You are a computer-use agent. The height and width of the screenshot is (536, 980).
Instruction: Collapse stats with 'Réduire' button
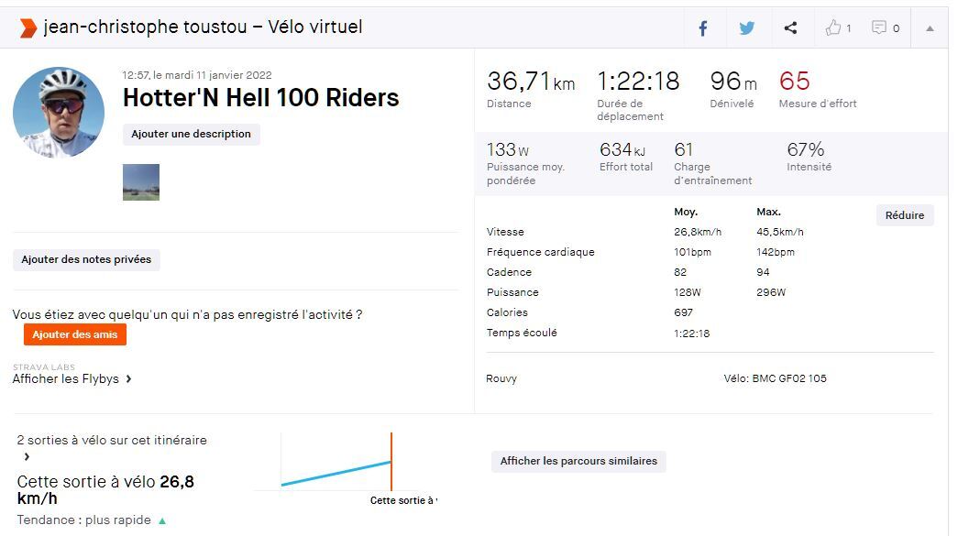(x=904, y=215)
